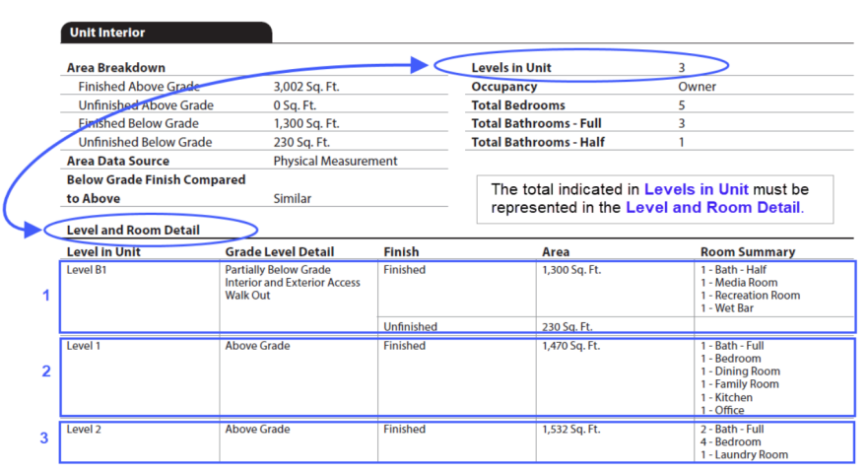
Task: Select 230 Sq. Ft. in Unfinished row
Action: [x=568, y=326]
